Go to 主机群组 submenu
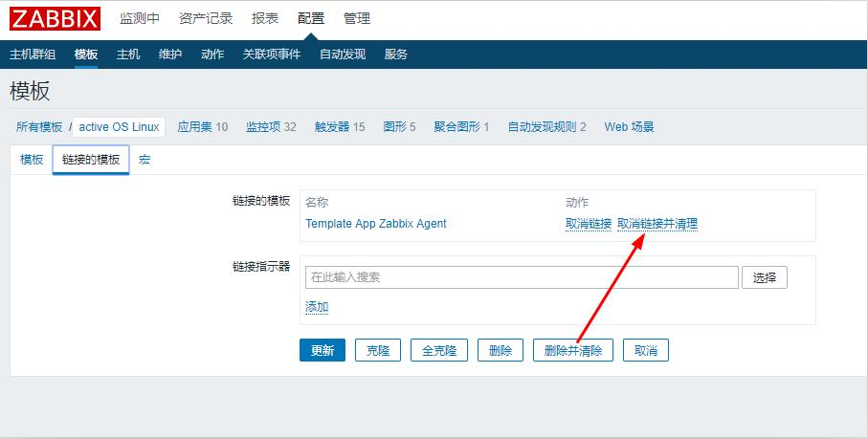 (x=33, y=55)
